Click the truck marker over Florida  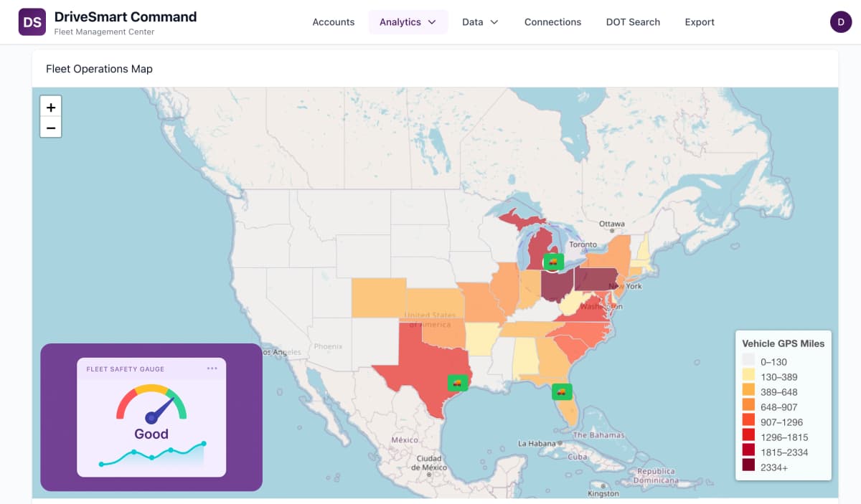[x=561, y=391]
